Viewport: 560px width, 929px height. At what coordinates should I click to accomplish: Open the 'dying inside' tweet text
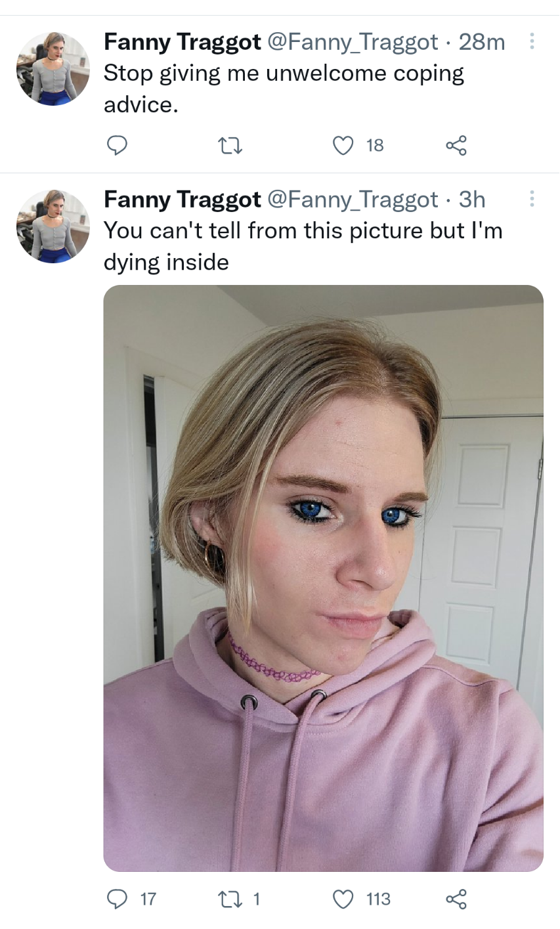click(x=303, y=246)
